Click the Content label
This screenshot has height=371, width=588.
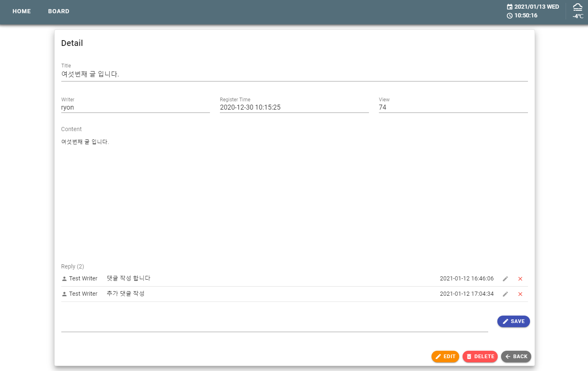click(x=71, y=129)
